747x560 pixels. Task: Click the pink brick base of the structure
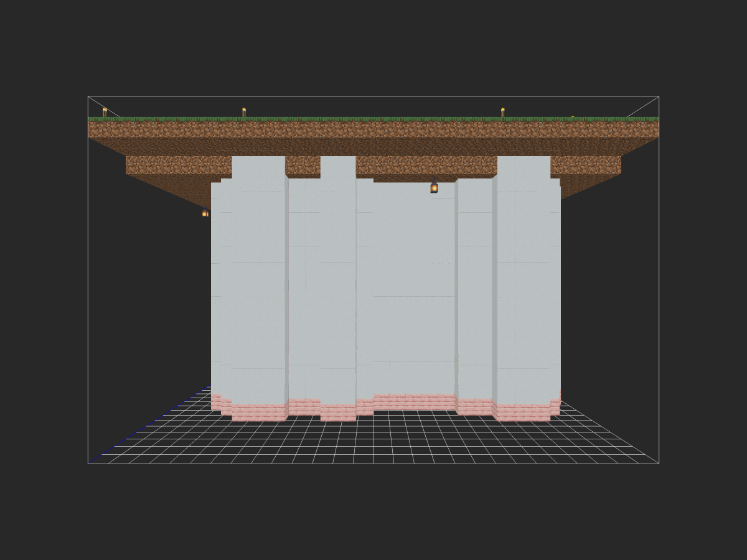386,408
